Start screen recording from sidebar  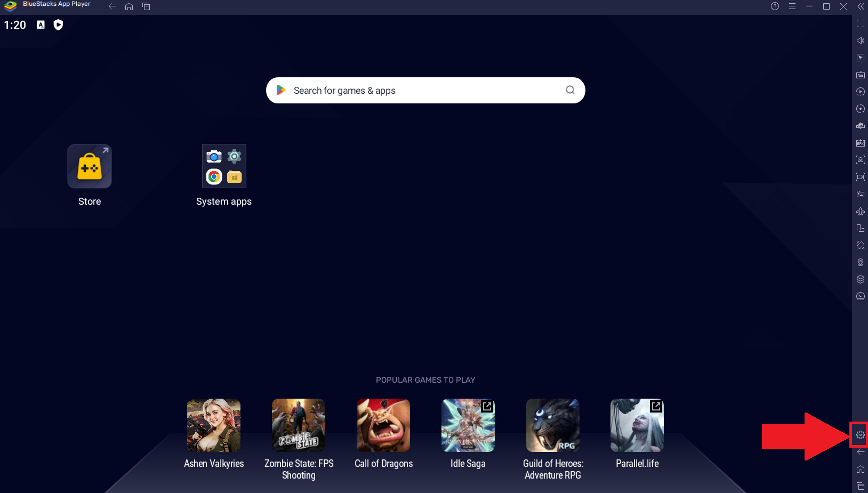tap(860, 177)
